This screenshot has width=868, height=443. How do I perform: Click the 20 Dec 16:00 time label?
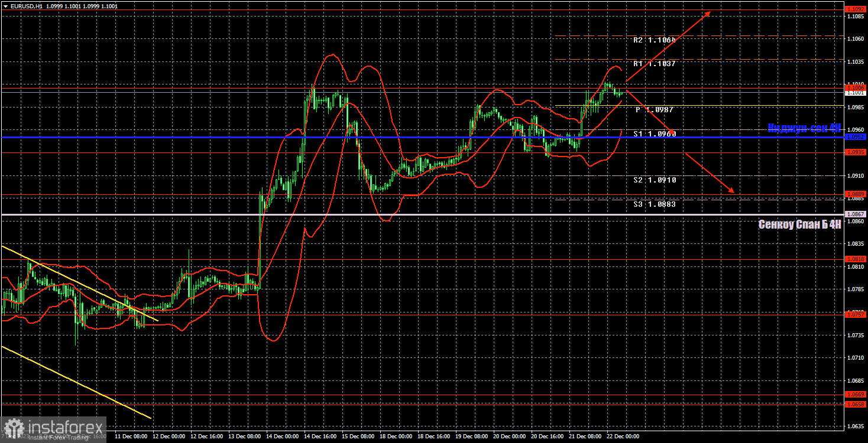click(x=548, y=437)
